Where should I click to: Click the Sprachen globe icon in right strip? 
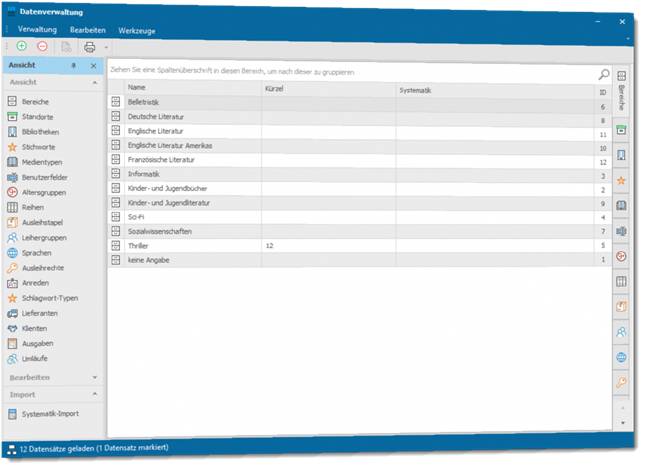tap(621, 358)
